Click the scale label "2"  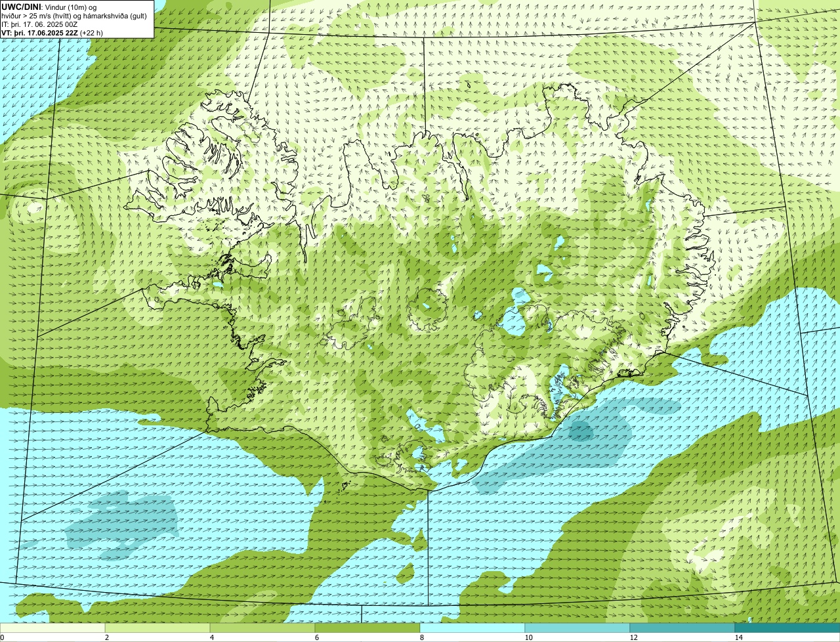pos(106,637)
